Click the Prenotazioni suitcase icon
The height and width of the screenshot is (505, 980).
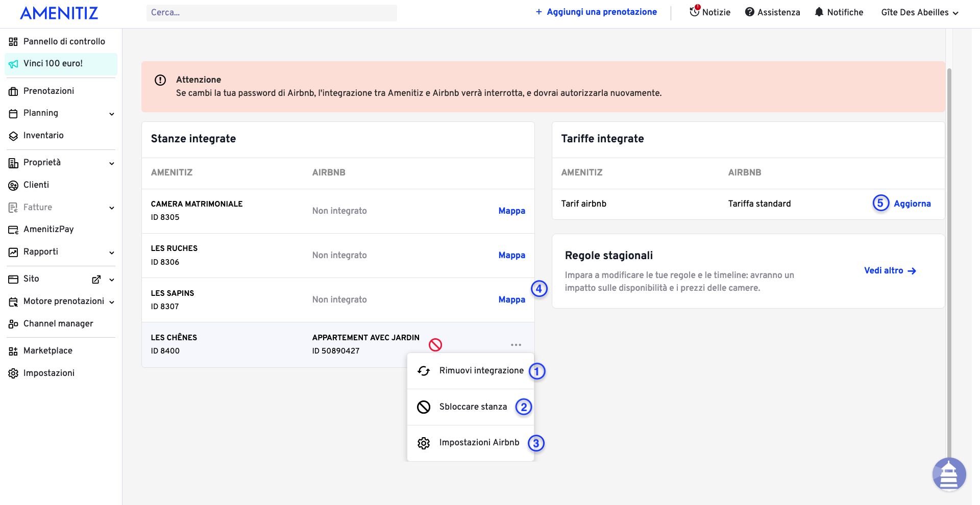click(x=13, y=91)
